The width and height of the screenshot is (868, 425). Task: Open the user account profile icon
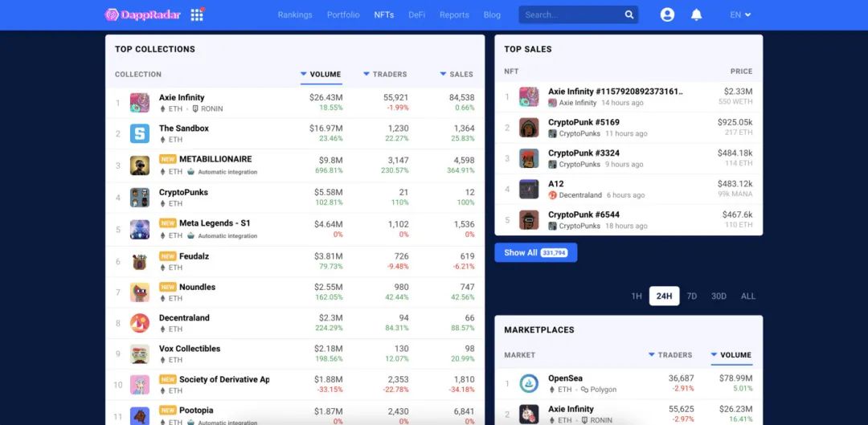[x=667, y=15]
